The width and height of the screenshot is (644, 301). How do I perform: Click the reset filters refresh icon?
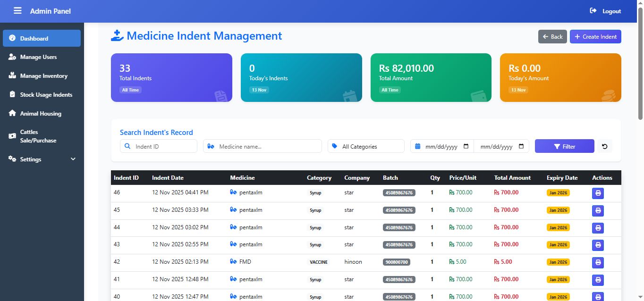[x=604, y=146]
